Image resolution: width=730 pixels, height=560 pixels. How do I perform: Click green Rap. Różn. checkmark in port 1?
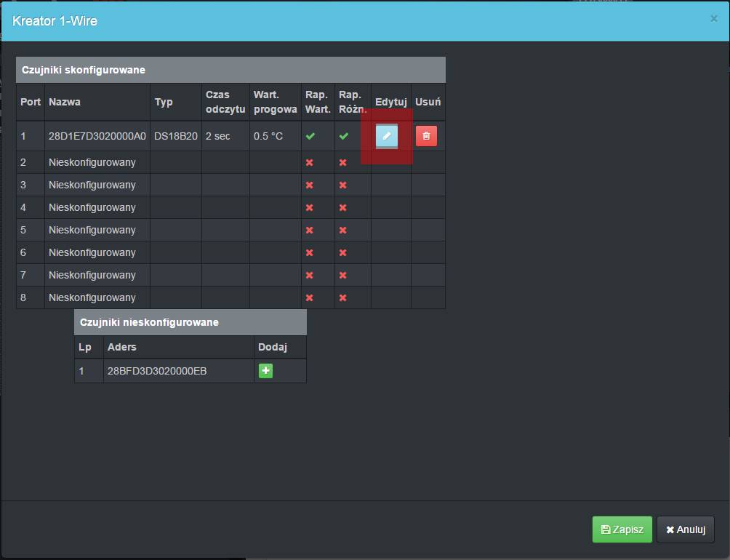pos(344,136)
